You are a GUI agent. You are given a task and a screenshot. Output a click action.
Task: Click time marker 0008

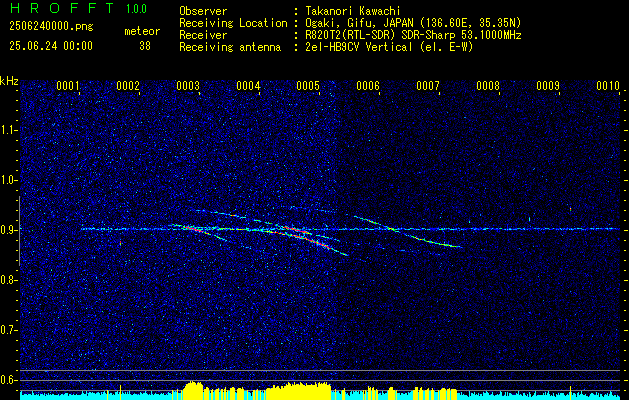[488, 86]
